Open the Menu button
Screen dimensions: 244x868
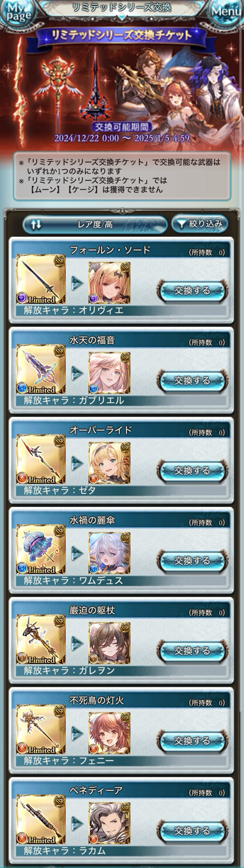tap(226, 12)
